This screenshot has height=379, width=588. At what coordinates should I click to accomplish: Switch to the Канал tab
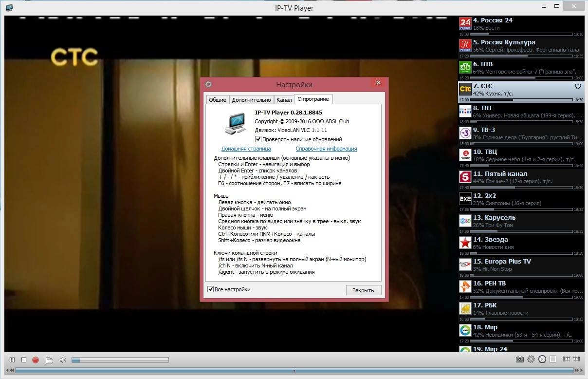click(x=284, y=99)
